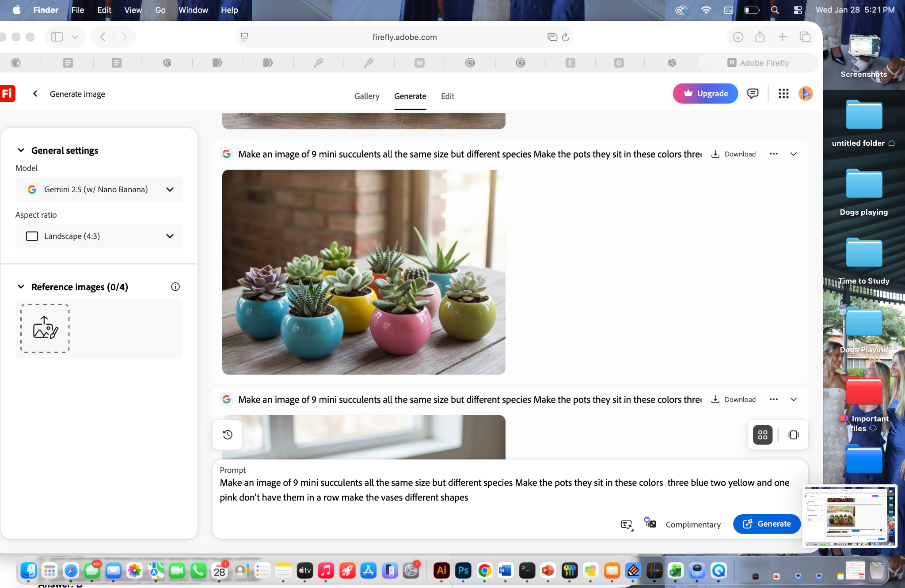Open the feedback chat bubble icon
Image resolution: width=905 pixels, height=588 pixels.
753,94
